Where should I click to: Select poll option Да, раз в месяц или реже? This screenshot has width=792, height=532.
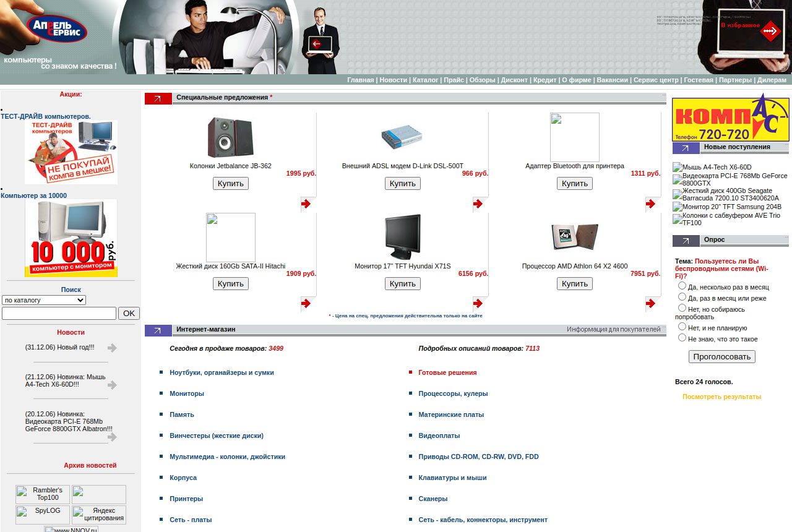[x=682, y=297]
